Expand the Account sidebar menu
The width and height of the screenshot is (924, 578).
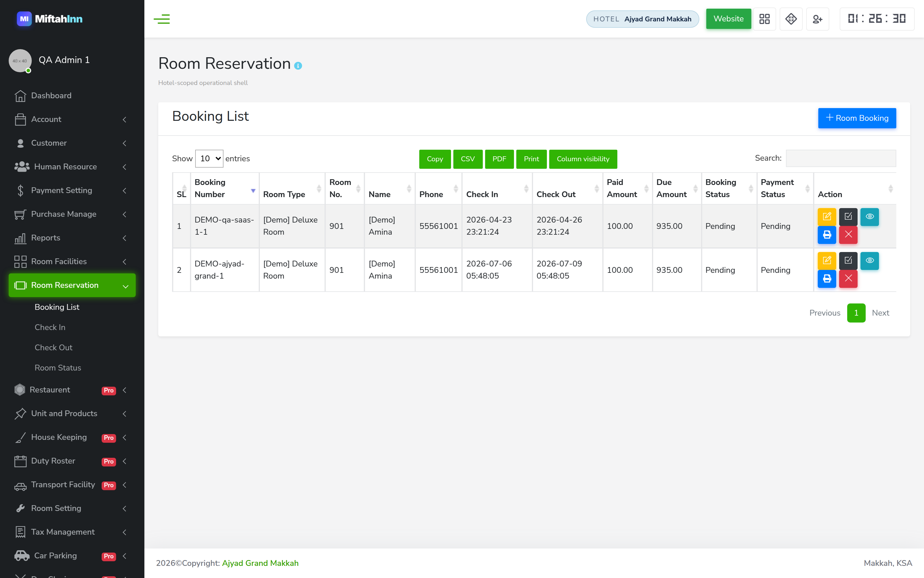pyautogui.click(x=72, y=119)
